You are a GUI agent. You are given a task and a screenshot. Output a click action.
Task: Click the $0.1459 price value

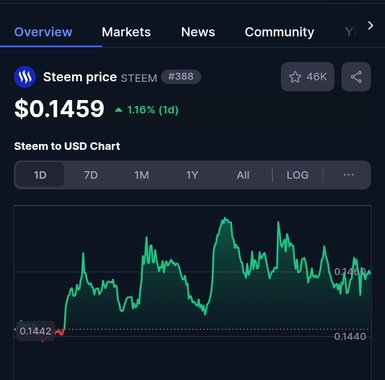pyautogui.click(x=59, y=109)
